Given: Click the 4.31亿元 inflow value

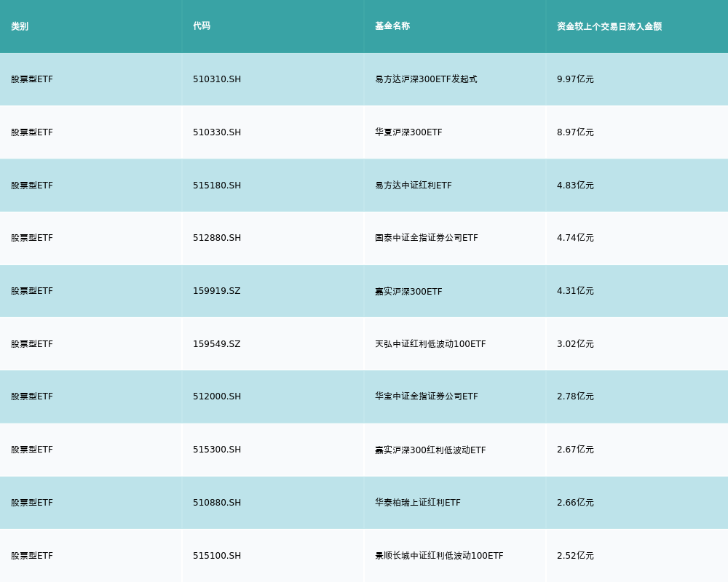Looking at the screenshot, I should click(x=575, y=291).
